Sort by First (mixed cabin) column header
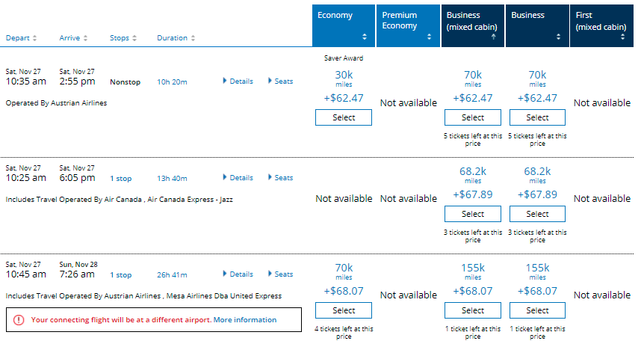Screen dimensions: 644x341 coord(601,25)
